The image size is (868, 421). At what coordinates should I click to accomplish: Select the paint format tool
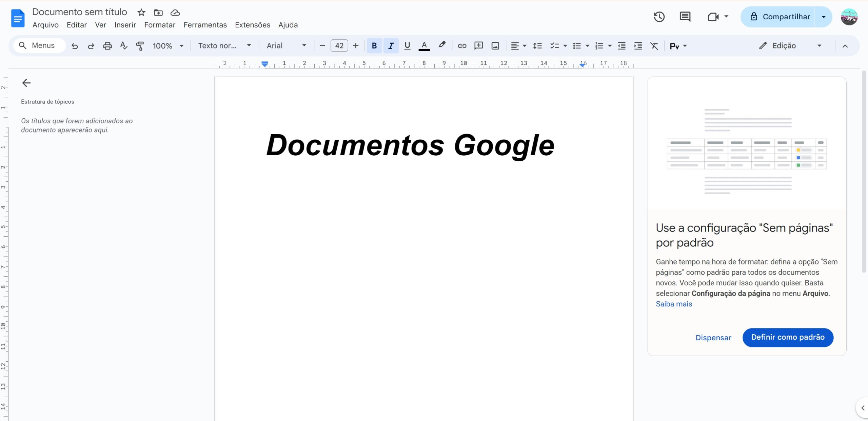(x=140, y=46)
